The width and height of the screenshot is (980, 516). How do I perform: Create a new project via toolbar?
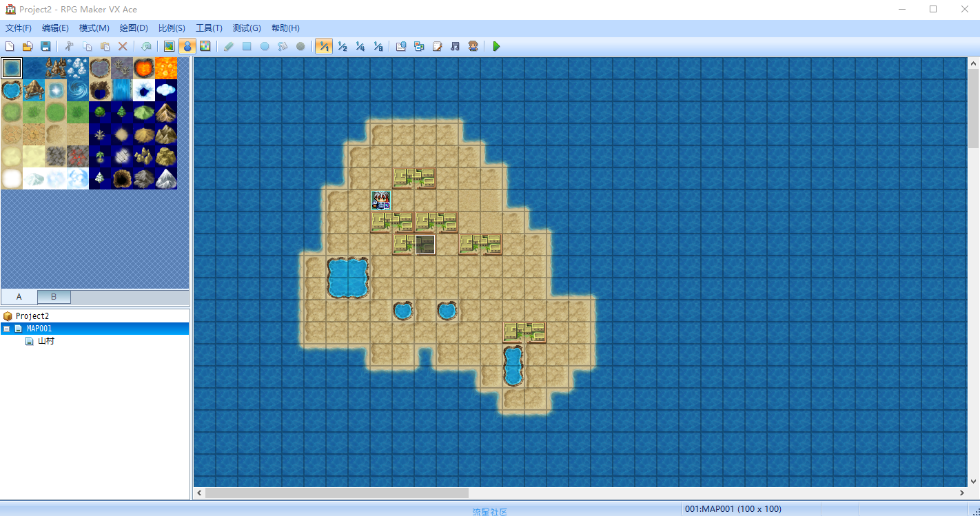(10, 46)
